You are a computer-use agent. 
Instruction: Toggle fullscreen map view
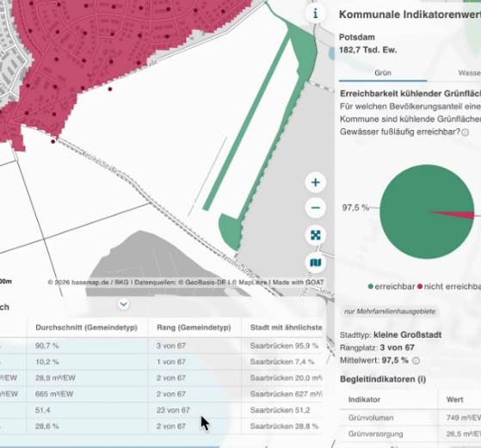point(315,236)
